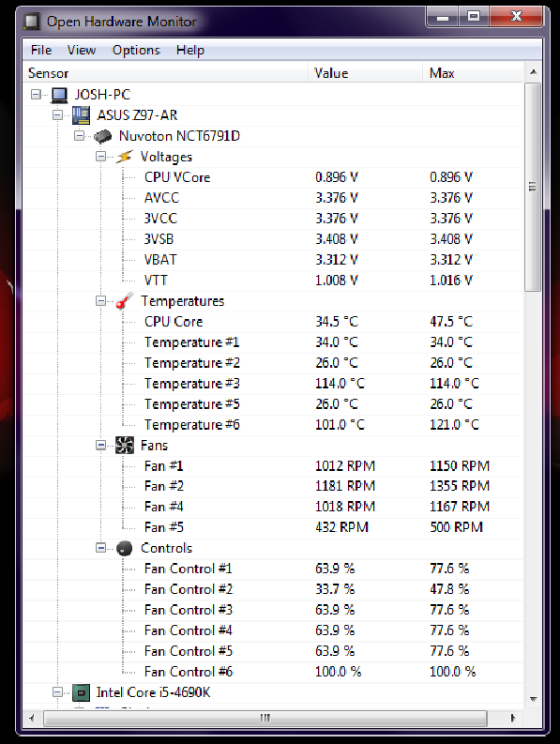Select the Fan #5 row

click(x=274, y=527)
